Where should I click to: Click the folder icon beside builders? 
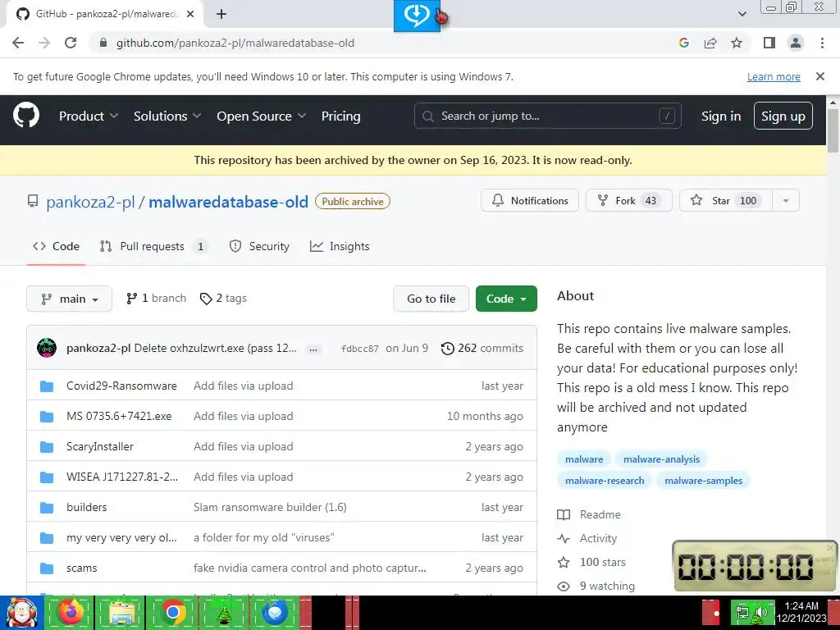pyautogui.click(x=47, y=507)
